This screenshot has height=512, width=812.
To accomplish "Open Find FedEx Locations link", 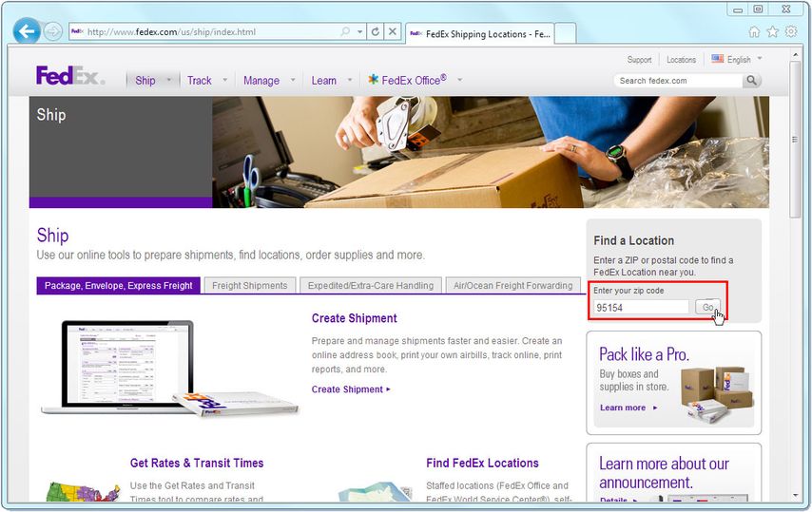I will (482, 464).
